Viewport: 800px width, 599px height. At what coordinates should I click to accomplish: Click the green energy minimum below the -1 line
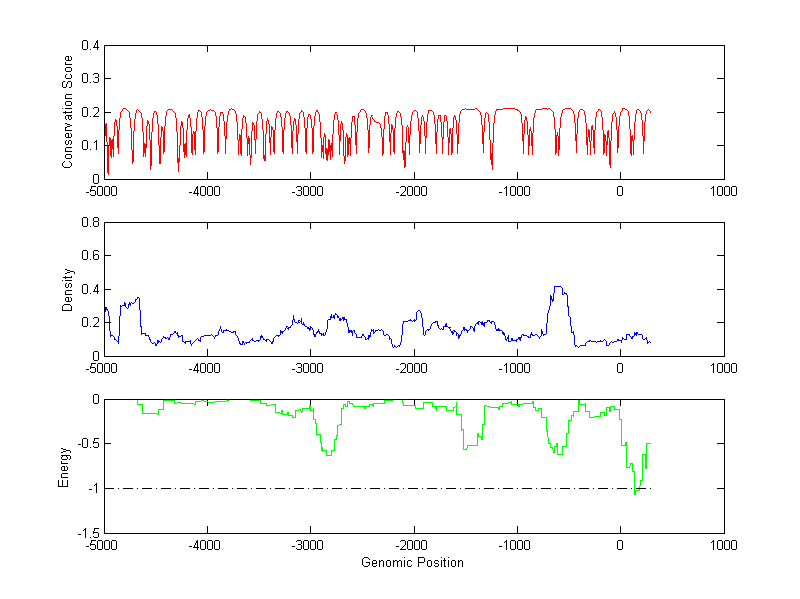tap(635, 492)
